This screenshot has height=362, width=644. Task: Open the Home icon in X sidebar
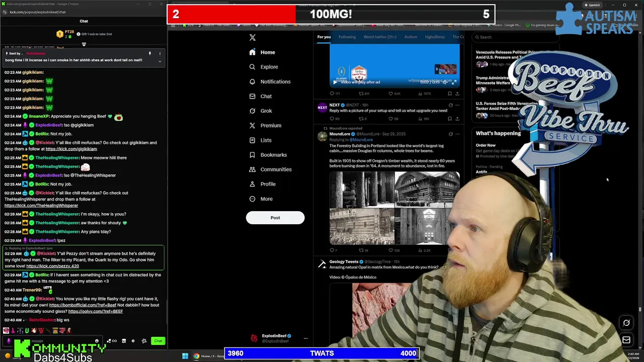253,52
